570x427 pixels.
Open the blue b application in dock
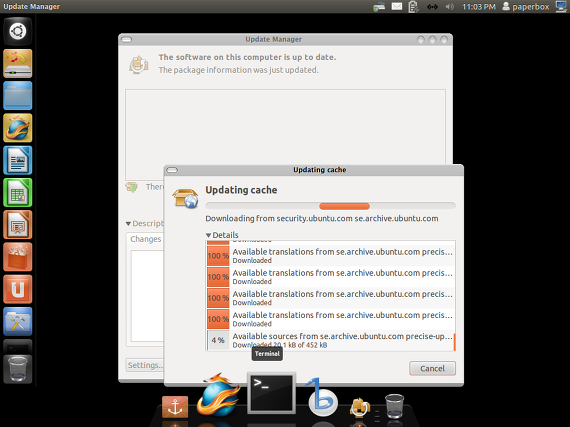tap(322, 398)
